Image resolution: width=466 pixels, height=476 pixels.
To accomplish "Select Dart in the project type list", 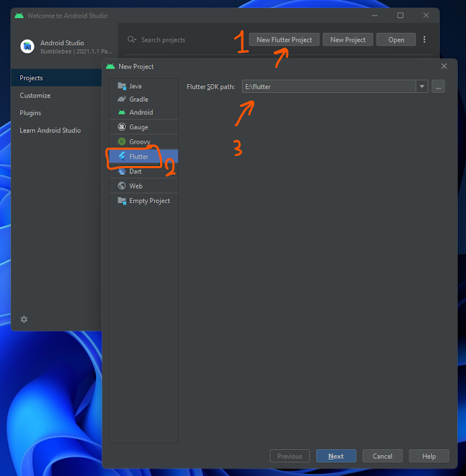I will point(144,171).
